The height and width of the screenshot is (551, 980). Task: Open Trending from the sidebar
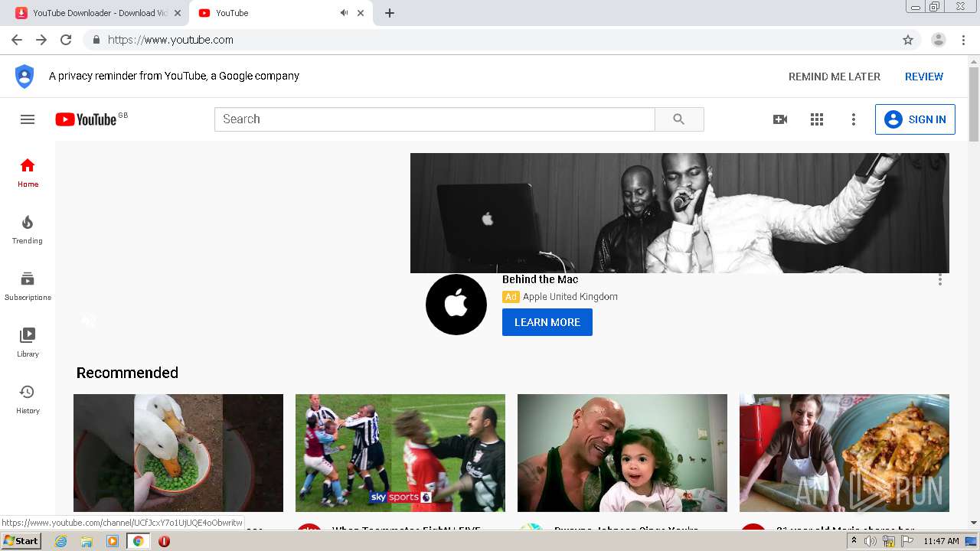click(x=28, y=230)
